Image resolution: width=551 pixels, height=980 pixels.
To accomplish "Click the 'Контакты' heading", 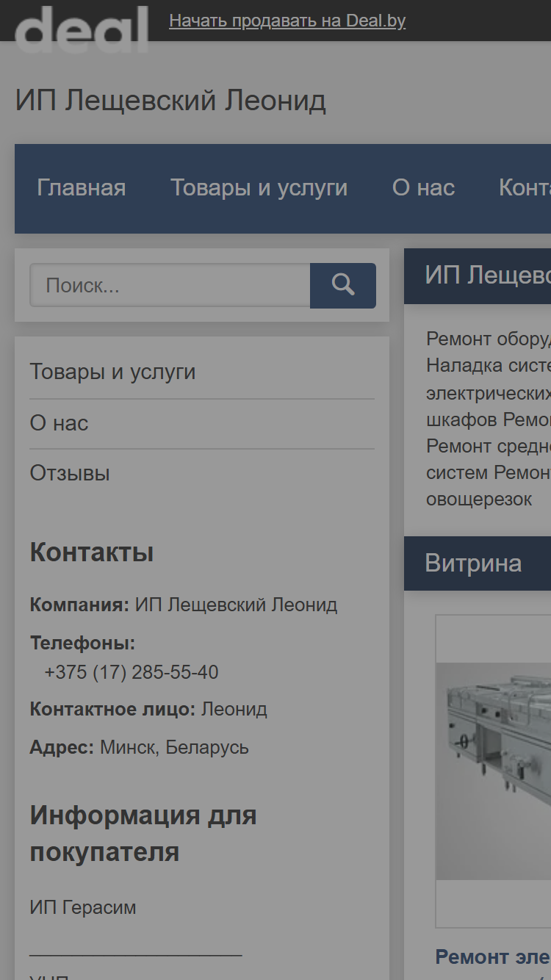I will click(92, 552).
